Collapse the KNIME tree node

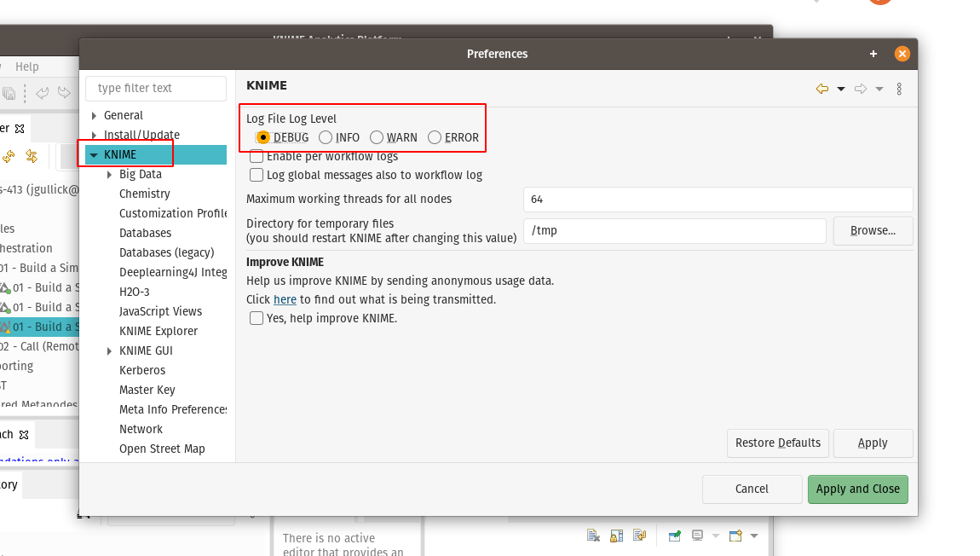click(x=94, y=155)
